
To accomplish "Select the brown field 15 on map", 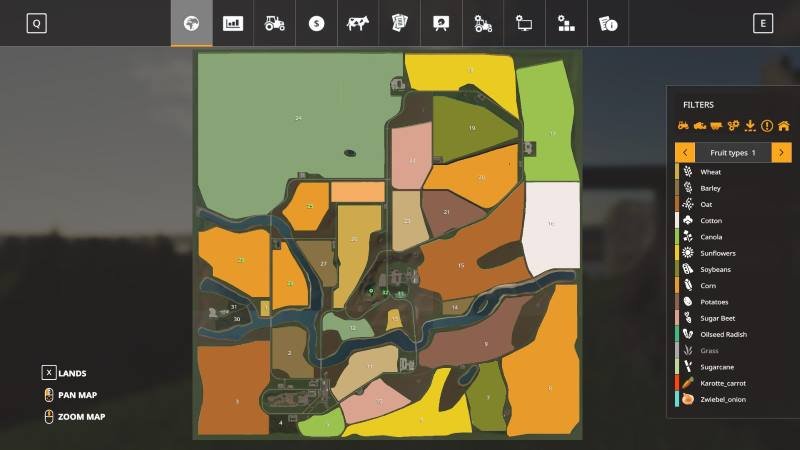I will point(461,265).
